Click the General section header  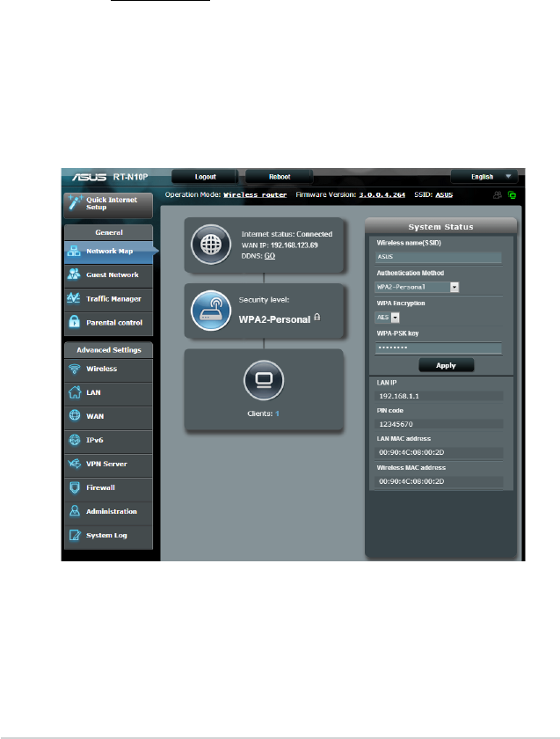pyautogui.click(x=109, y=232)
